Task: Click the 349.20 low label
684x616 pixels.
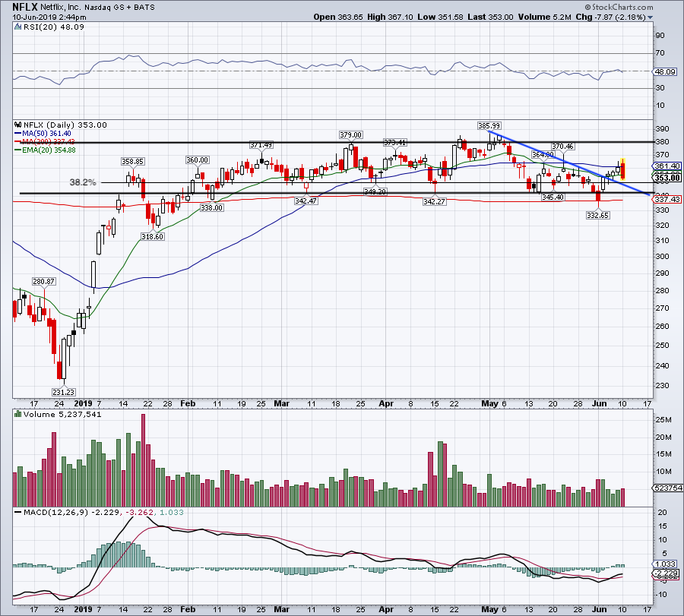Action: point(375,192)
